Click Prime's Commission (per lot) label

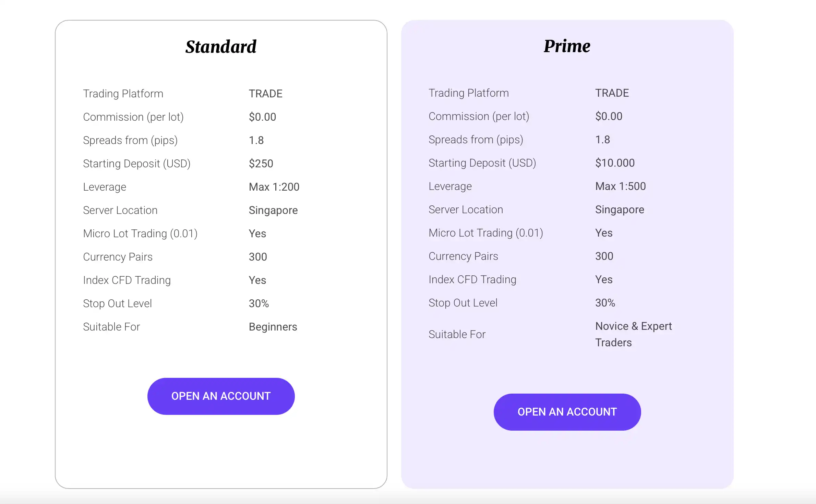479,116
